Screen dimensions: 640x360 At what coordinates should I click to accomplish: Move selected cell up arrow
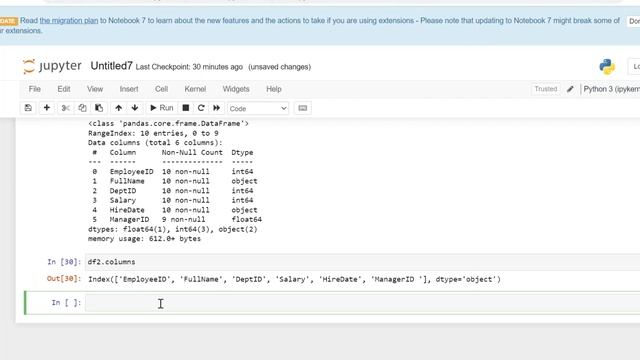point(118,108)
